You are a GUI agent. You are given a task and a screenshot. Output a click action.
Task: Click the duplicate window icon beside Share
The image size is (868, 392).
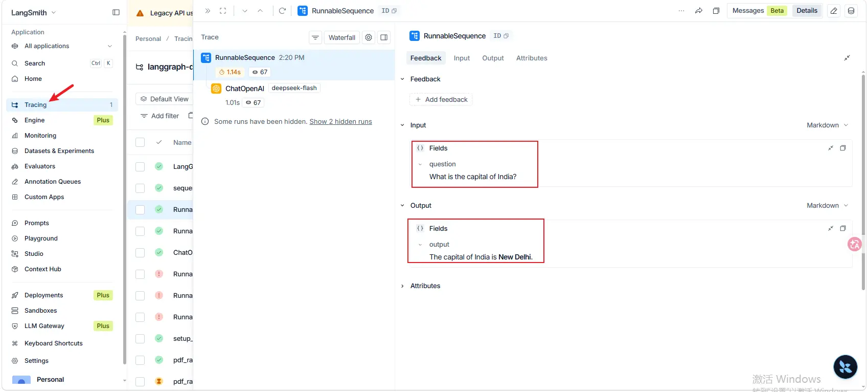(716, 11)
